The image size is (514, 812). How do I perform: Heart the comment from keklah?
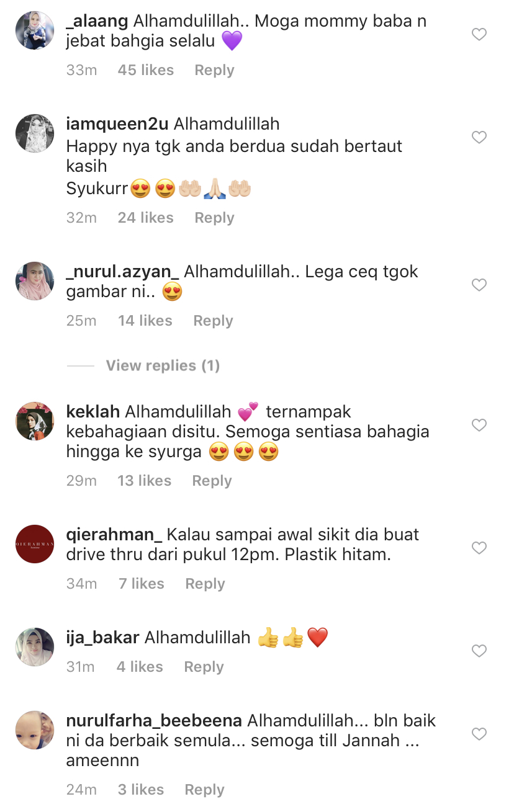click(479, 425)
